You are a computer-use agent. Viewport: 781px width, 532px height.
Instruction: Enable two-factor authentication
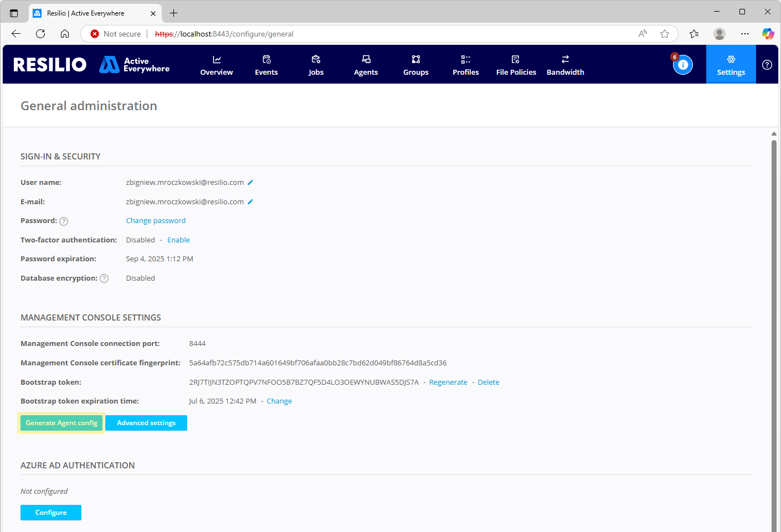pos(178,240)
